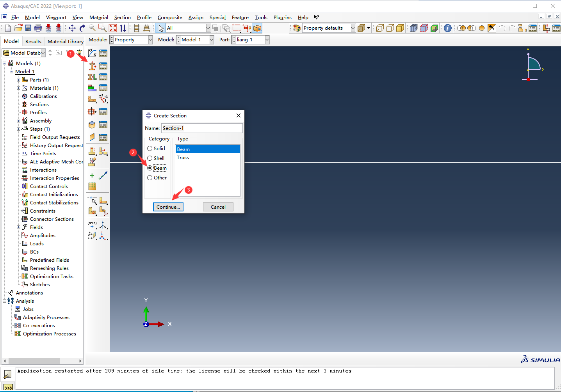This screenshot has width=561, height=392.
Task: Click the Save Model Database icon
Action: click(x=28, y=28)
